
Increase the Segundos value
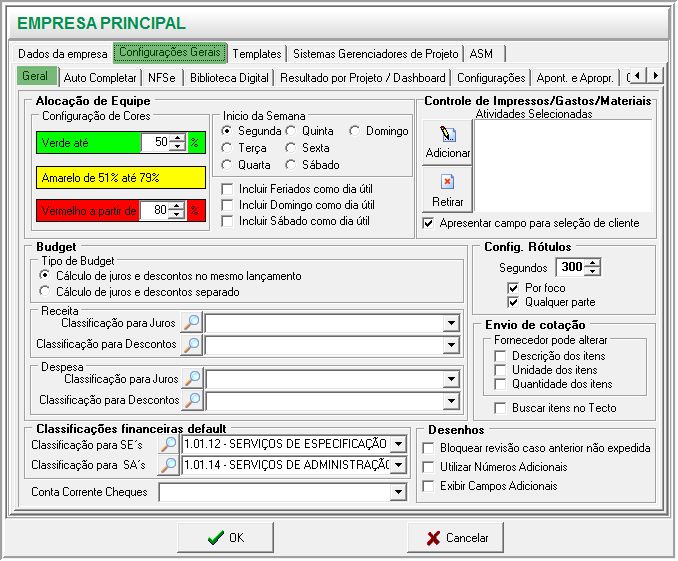(x=592, y=263)
